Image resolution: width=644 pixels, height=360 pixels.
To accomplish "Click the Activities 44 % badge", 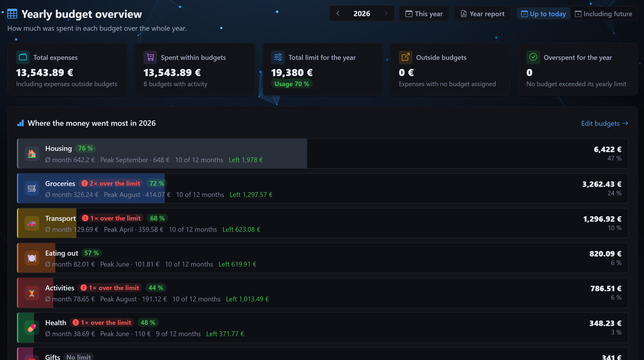I will point(155,288).
